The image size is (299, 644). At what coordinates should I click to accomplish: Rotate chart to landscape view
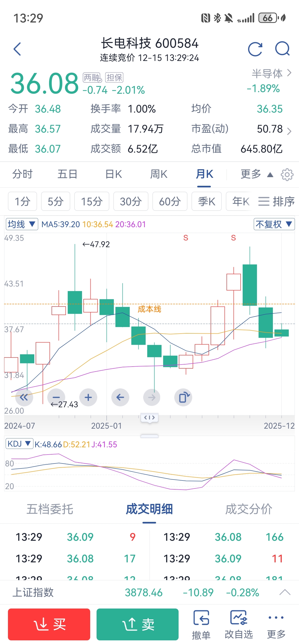pyautogui.click(x=183, y=397)
